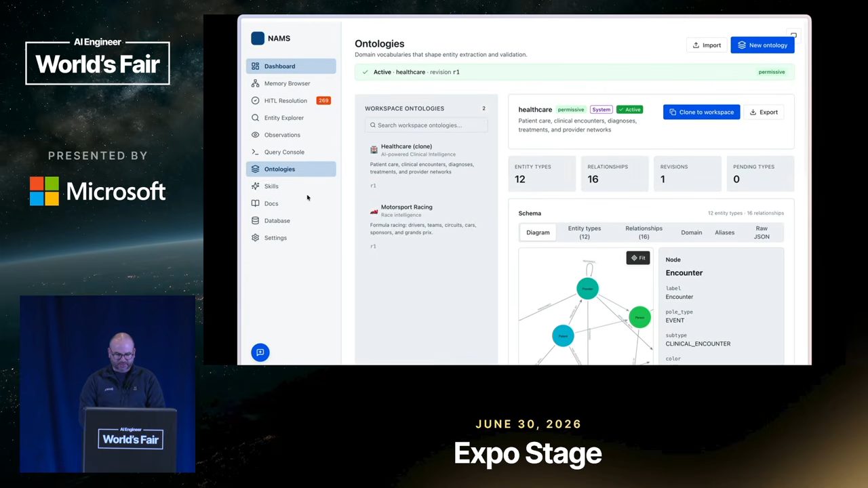The height and width of the screenshot is (488, 868).
Task: Focus the Search workspace ontologies field
Action: pyautogui.click(x=426, y=125)
